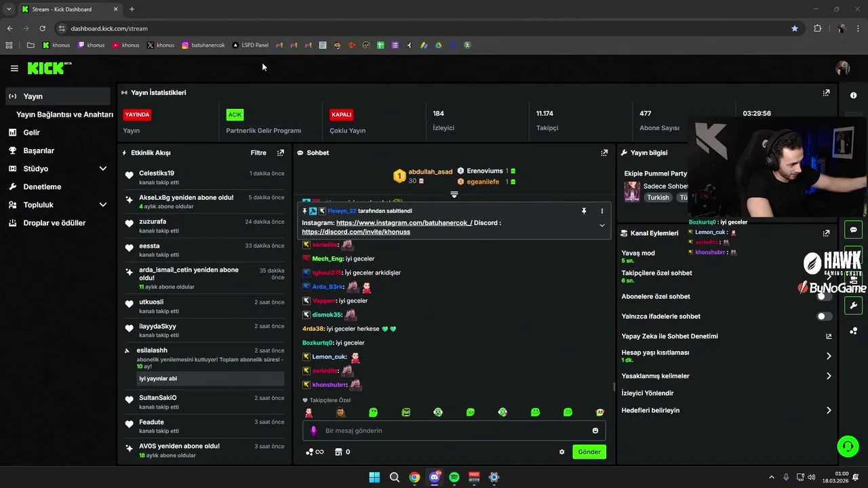This screenshot has height=488, width=868.
Task: Open Chrome from the taskbar
Action: (414, 477)
